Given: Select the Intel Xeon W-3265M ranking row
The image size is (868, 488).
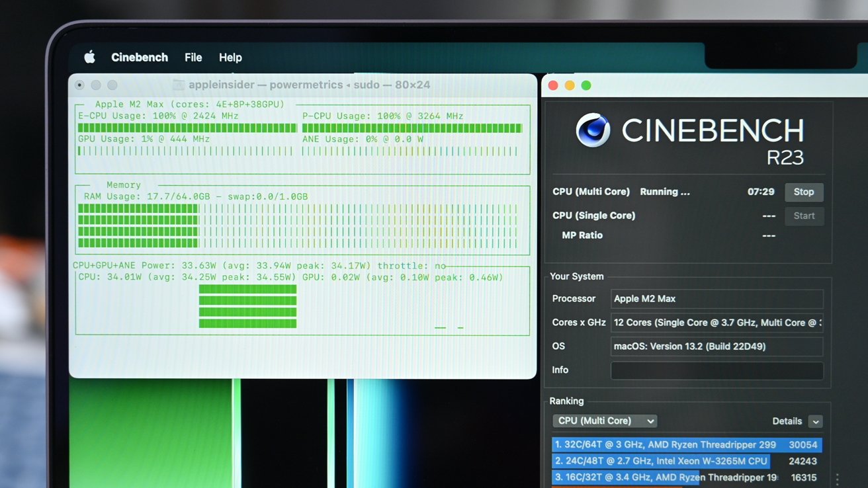Looking at the screenshot, I should pyautogui.click(x=687, y=461).
